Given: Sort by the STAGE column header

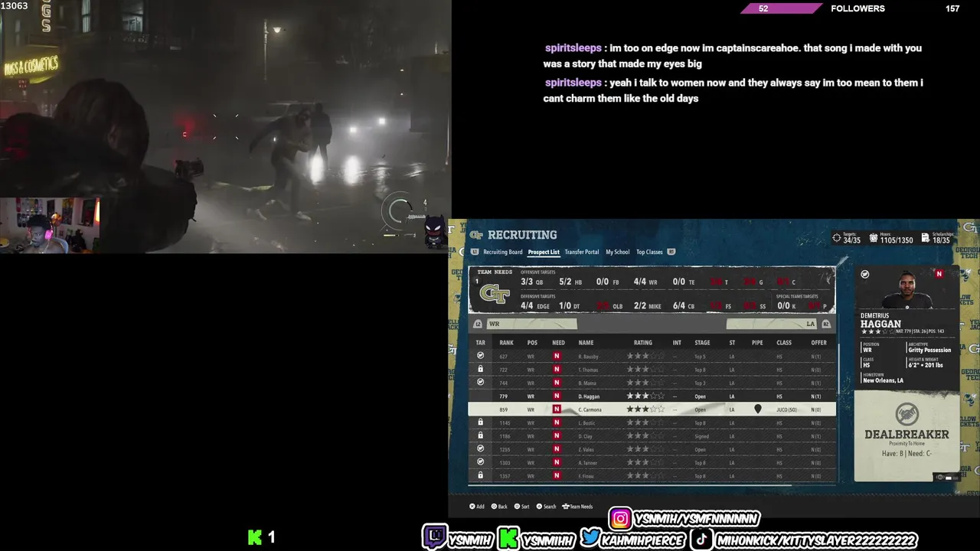Looking at the screenshot, I should (x=702, y=343).
